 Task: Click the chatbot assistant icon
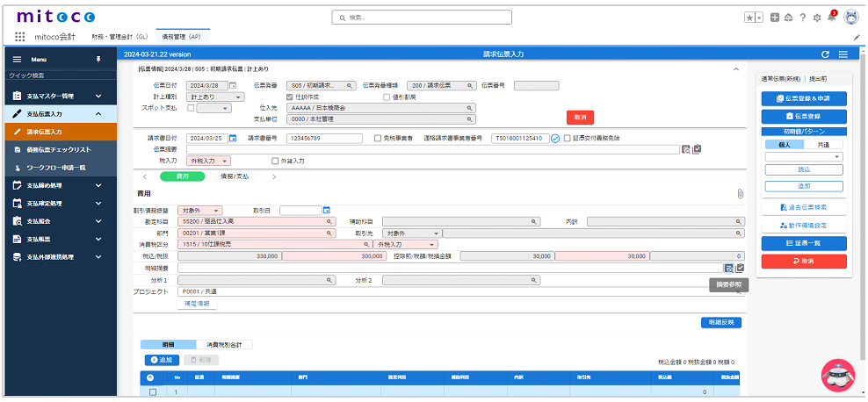pyautogui.click(x=838, y=376)
